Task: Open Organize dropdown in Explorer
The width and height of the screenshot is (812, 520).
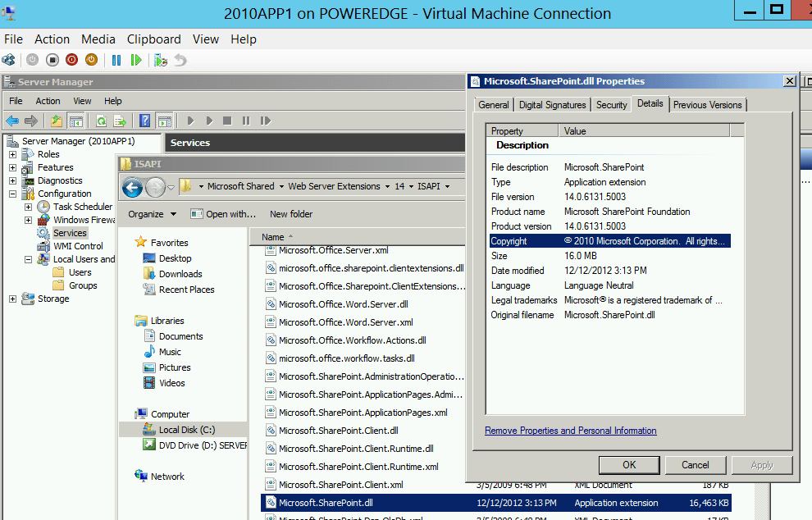Action: pos(153,214)
